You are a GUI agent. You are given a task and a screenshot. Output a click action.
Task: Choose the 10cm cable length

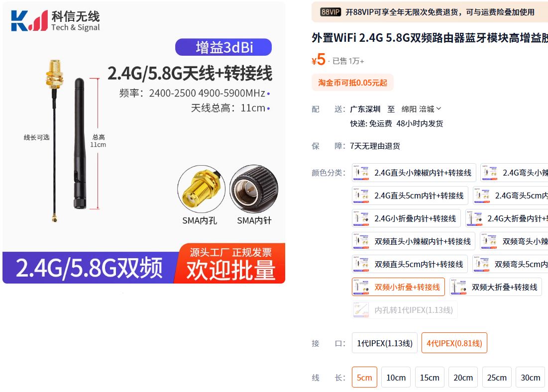[396, 378]
